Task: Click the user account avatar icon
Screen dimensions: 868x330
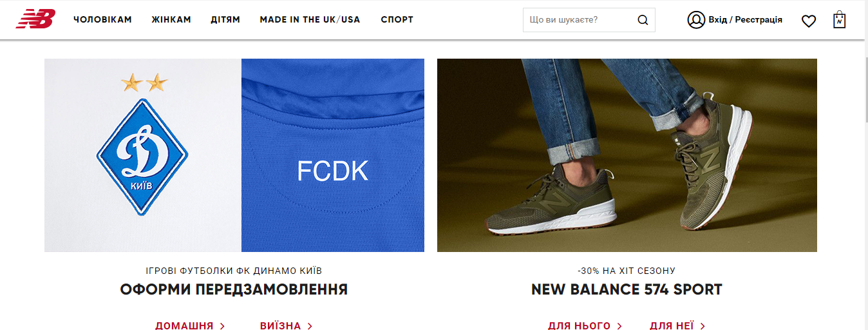Action: click(x=696, y=20)
